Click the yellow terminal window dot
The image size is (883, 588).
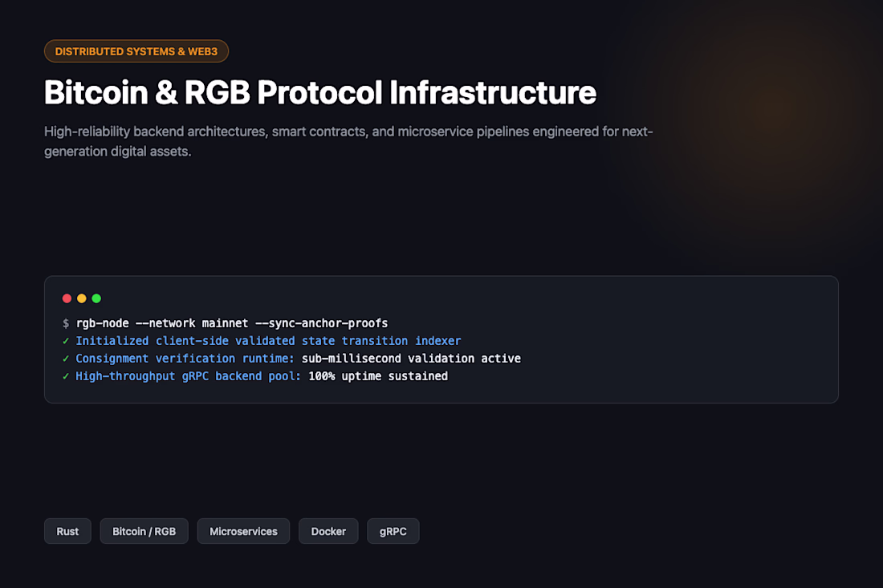point(82,298)
